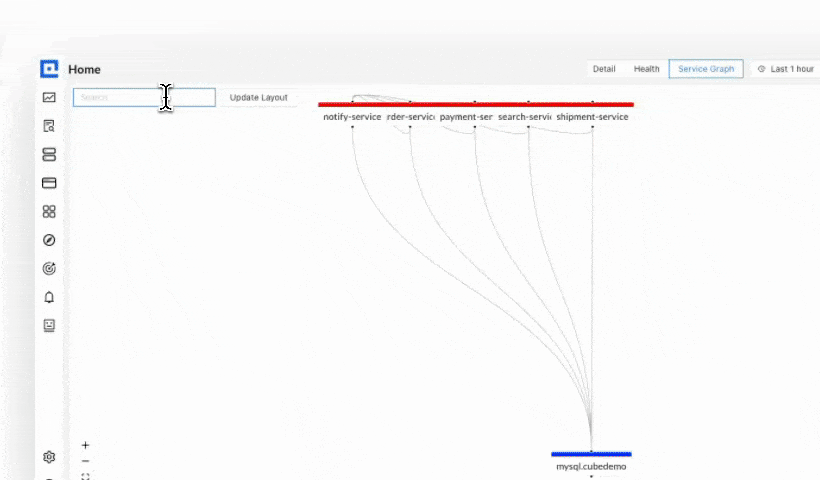Open the card-shaped sidebar icon
820x480 pixels.
[49, 183]
